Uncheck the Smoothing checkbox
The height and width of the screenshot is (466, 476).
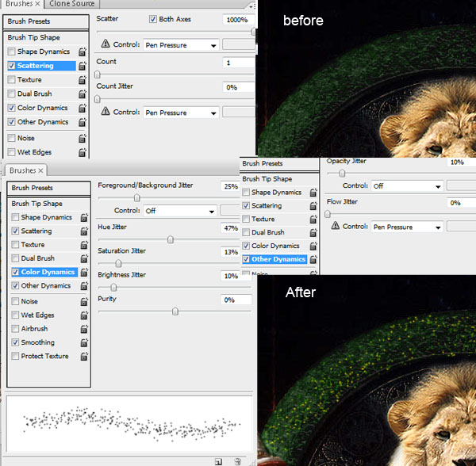coord(15,342)
